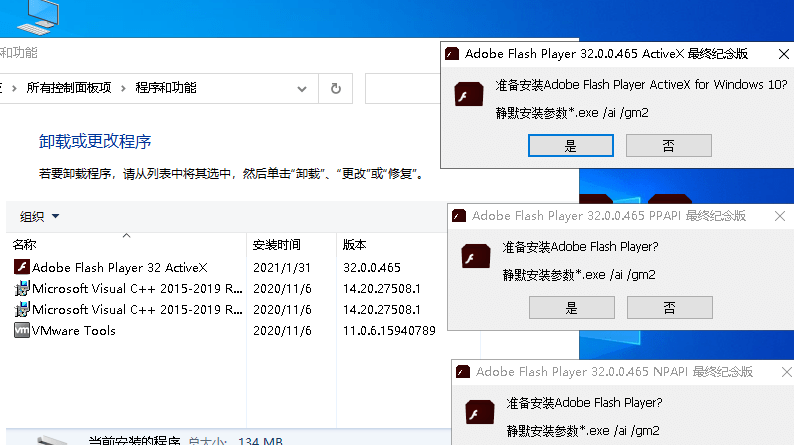Screen dimensions: 794x445
Task: Click the large Flash logo in PPAPI dialog
Action: pos(475,256)
